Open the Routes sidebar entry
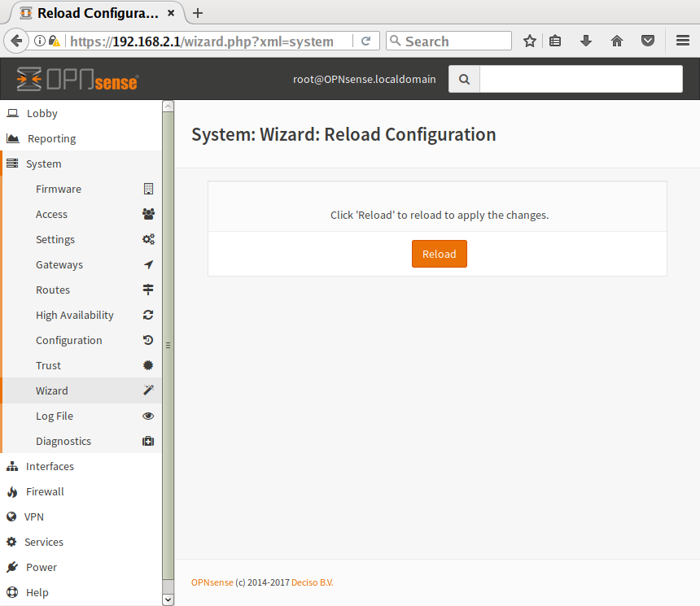700x606 pixels. click(53, 290)
